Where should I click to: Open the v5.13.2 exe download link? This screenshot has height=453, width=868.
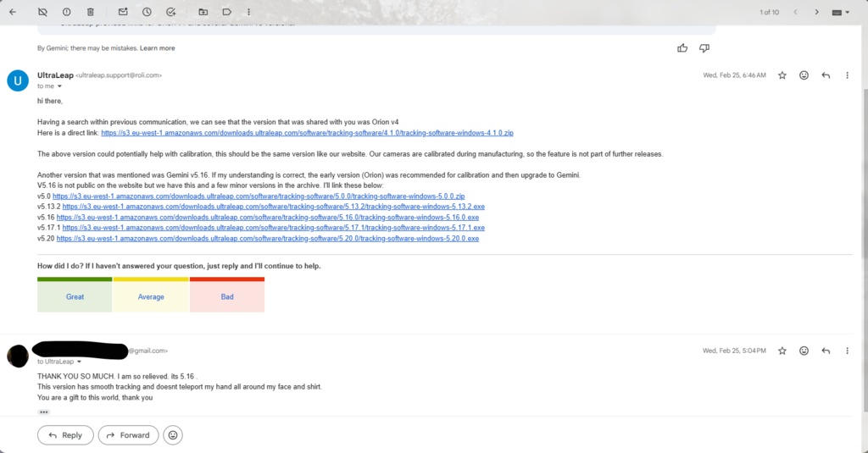(x=274, y=207)
